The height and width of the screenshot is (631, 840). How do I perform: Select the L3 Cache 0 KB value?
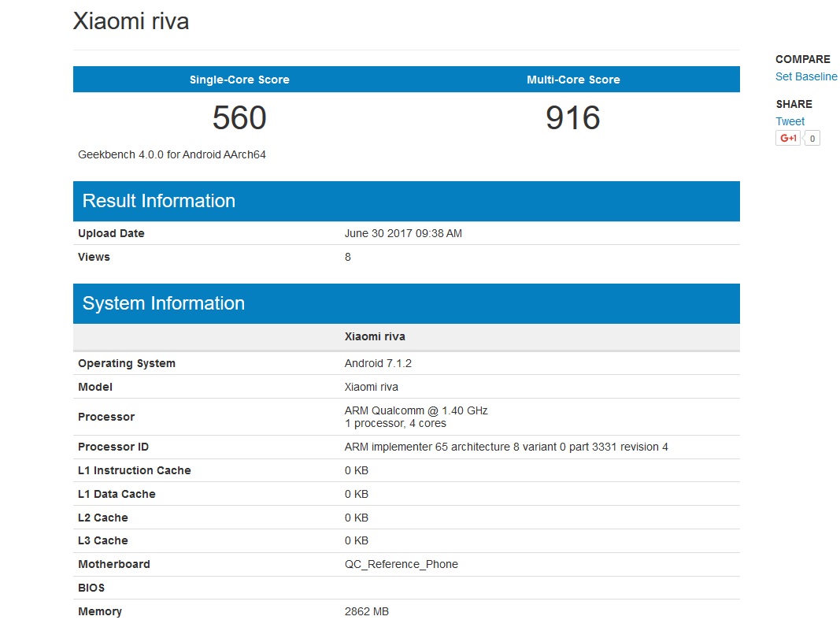(x=357, y=541)
